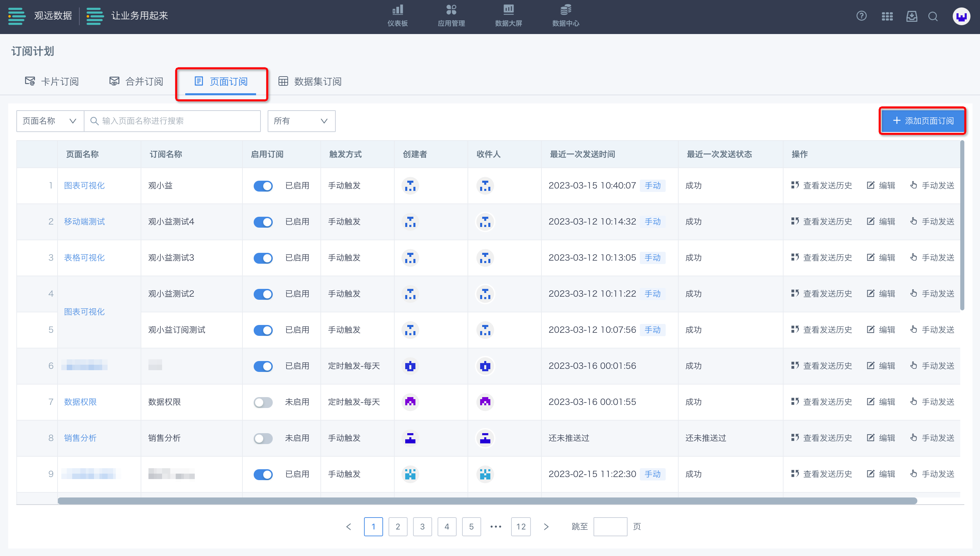The height and width of the screenshot is (556, 980).
Task: Open the 移动端测试 page link
Action: pyautogui.click(x=84, y=222)
